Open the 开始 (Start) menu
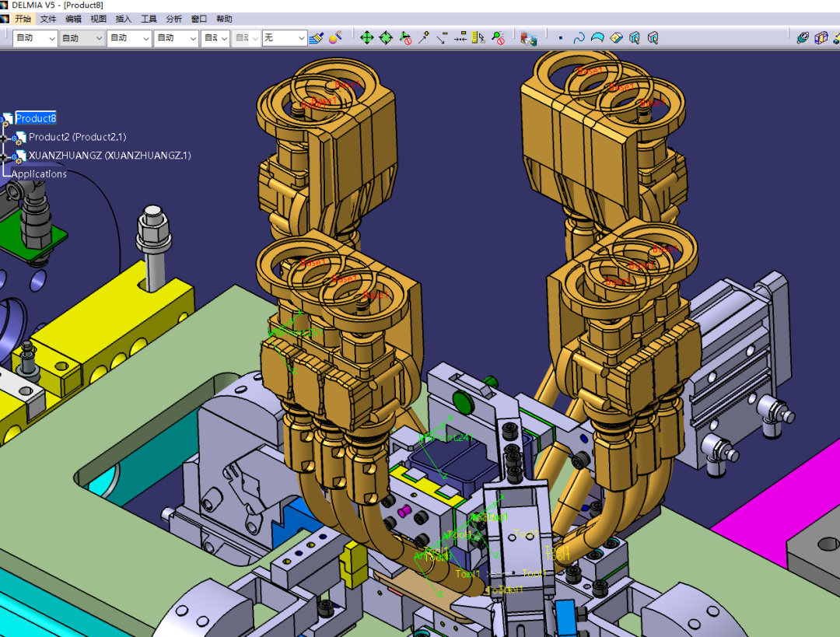 (x=23, y=19)
